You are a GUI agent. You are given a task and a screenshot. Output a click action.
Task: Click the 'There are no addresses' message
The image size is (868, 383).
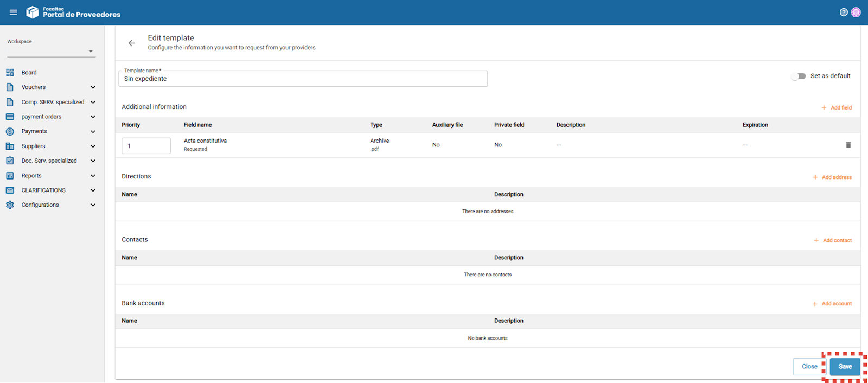click(488, 212)
